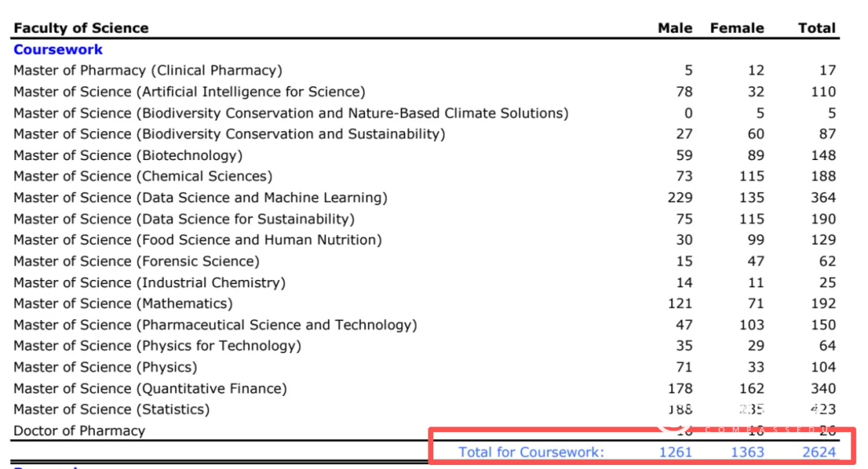Click Master of Science (Chemical Sciences) entry
Screen dimensions: 868x469
tap(143, 176)
